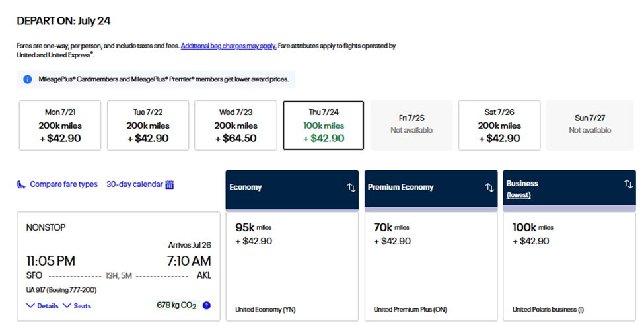Select Sat 7/26 date option
644x325 pixels.
499,126
